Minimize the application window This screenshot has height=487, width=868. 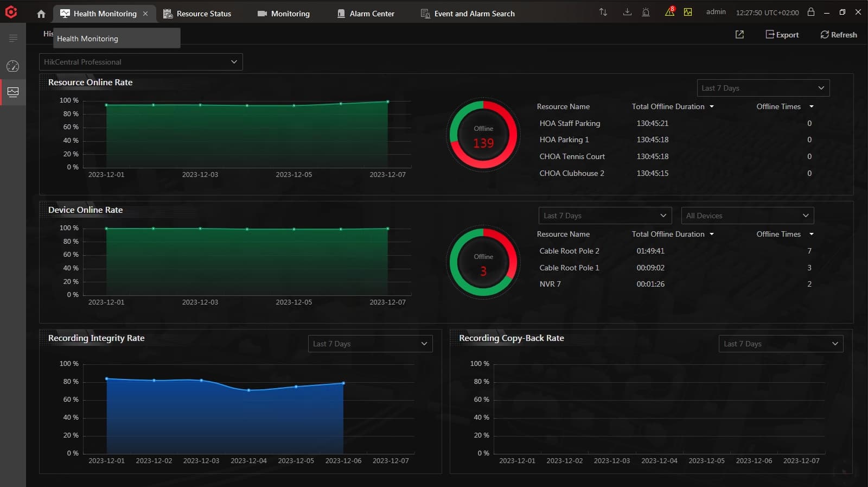click(x=827, y=12)
